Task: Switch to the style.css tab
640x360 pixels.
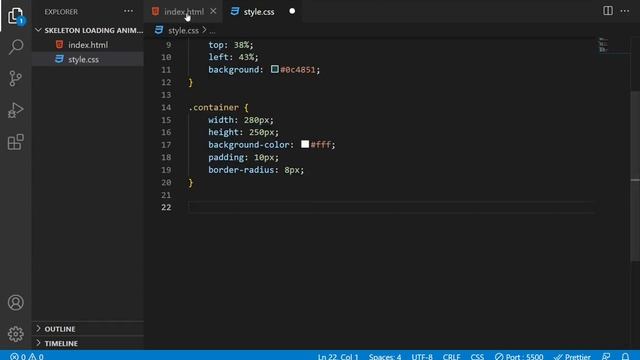Action: click(259, 12)
